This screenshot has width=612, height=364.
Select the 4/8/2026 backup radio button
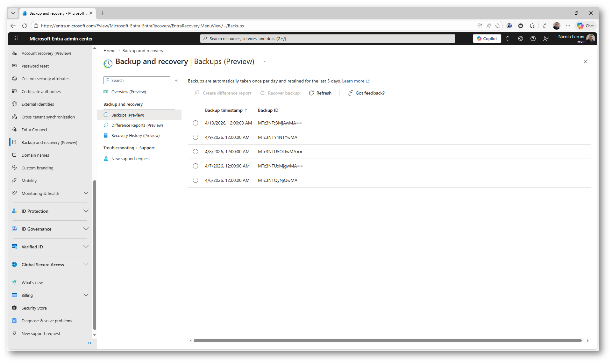click(x=196, y=152)
